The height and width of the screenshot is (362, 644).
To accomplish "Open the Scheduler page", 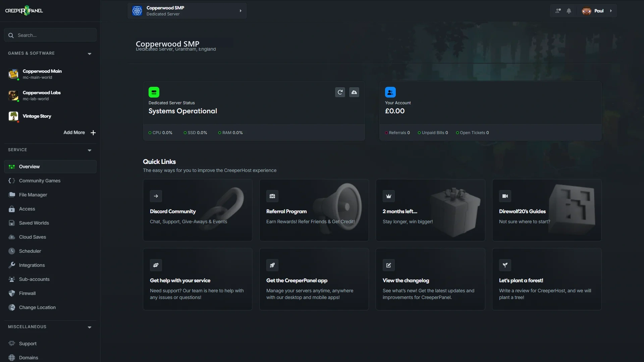I will [x=50, y=251].
